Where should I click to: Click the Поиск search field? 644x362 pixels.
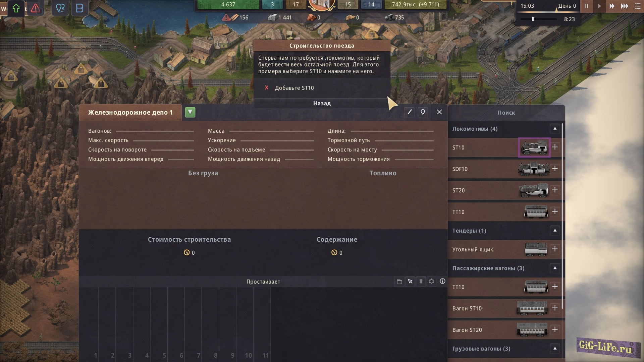tap(506, 113)
